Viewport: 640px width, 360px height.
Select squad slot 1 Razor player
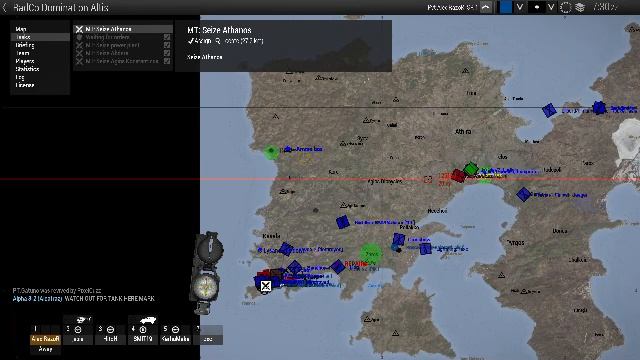45,334
